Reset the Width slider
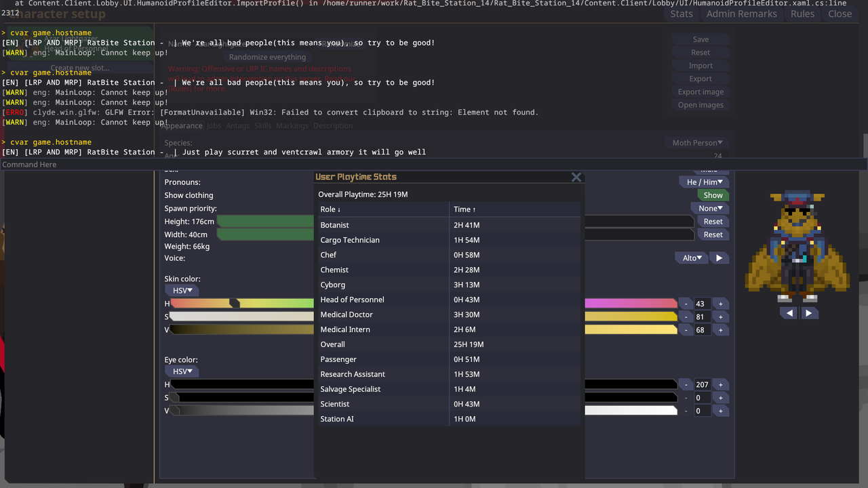This screenshot has width=868, height=488. (x=713, y=235)
